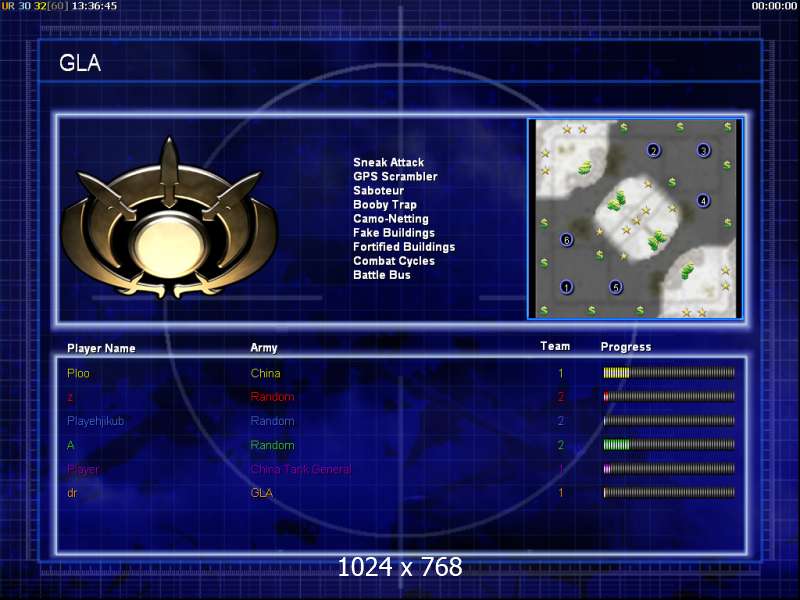The width and height of the screenshot is (800, 600).
Task: Click the Saboteur ability text
Action: click(378, 190)
